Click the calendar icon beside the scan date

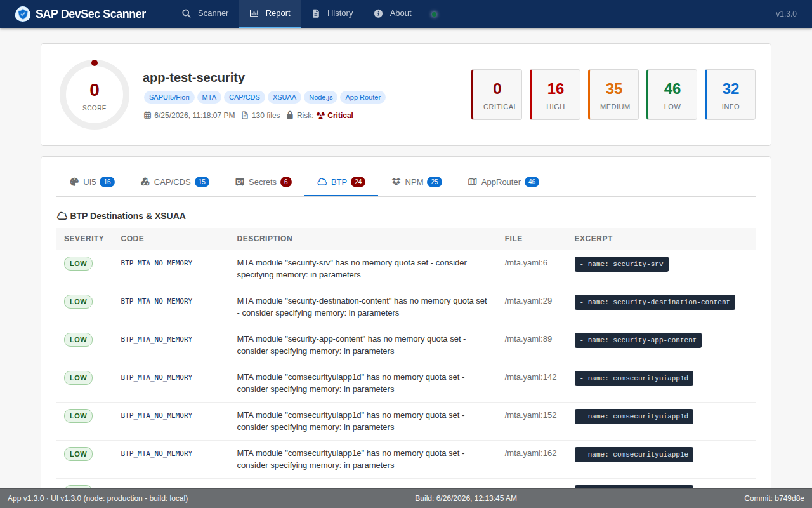(x=147, y=116)
